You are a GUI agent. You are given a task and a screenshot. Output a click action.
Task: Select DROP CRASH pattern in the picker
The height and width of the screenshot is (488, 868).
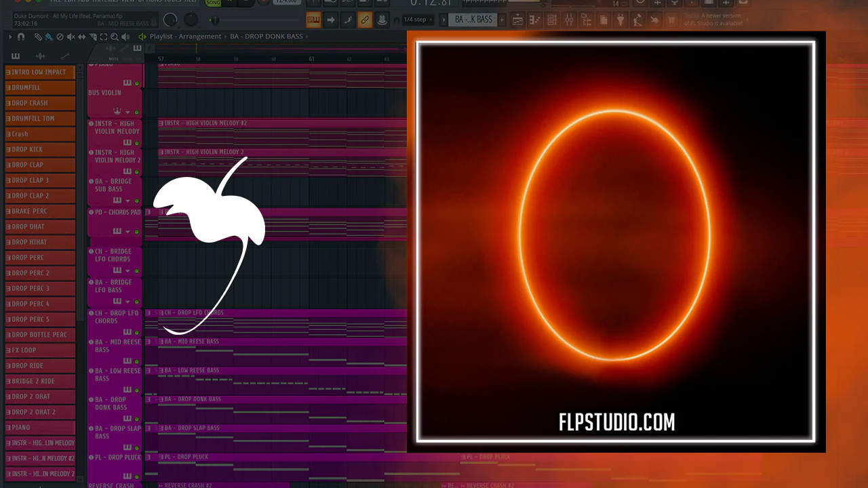tap(40, 103)
